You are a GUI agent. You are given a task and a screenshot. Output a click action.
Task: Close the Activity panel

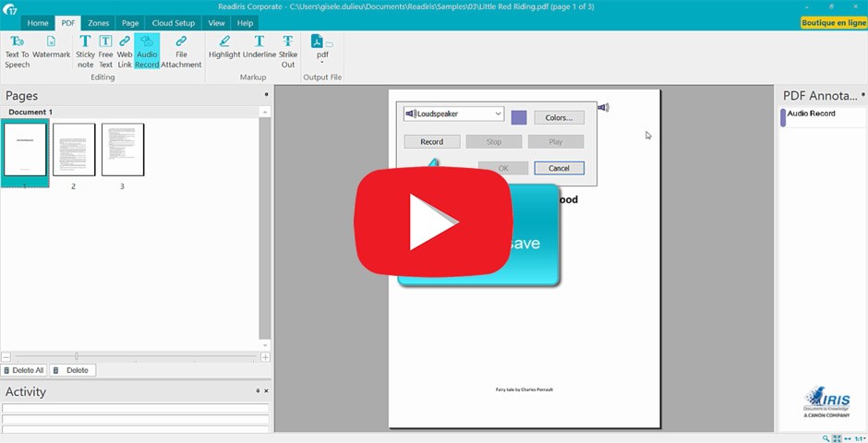pos(266,391)
